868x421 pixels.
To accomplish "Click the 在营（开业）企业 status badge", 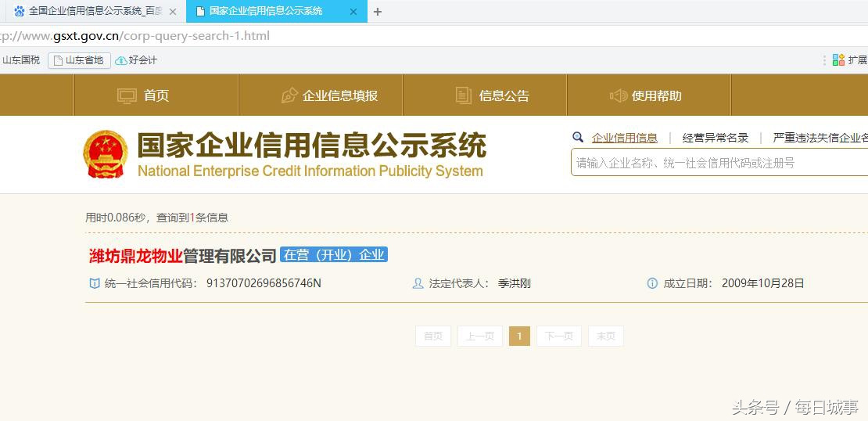I will coord(333,255).
